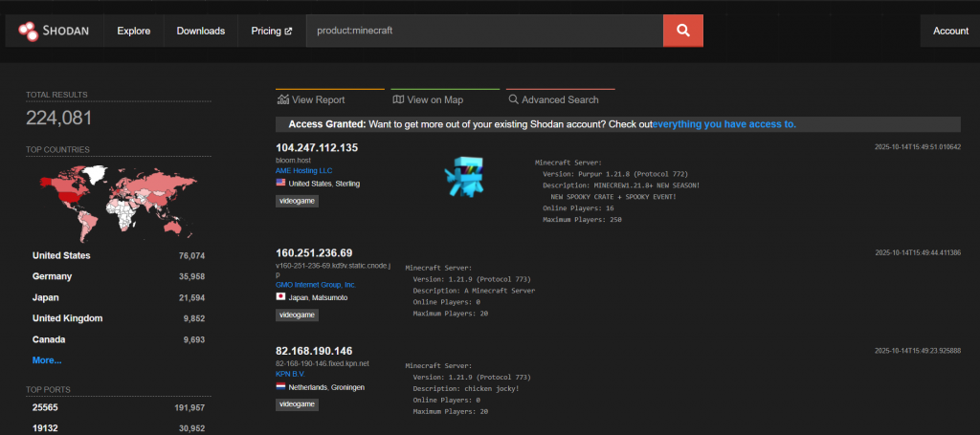The height and width of the screenshot is (435, 980).
Task: Open the Advanced Search tab
Action: pyautogui.click(x=560, y=99)
